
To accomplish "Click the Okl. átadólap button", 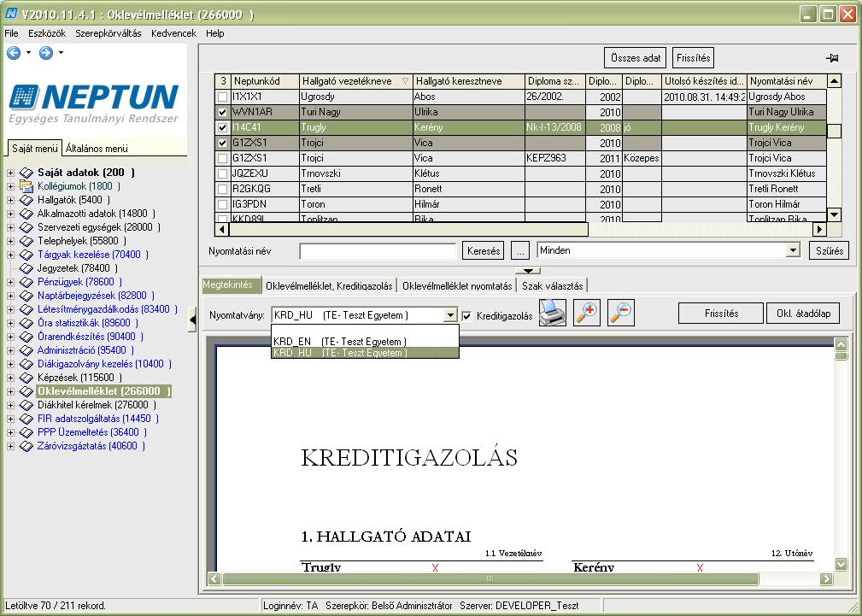I will (803, 314).
